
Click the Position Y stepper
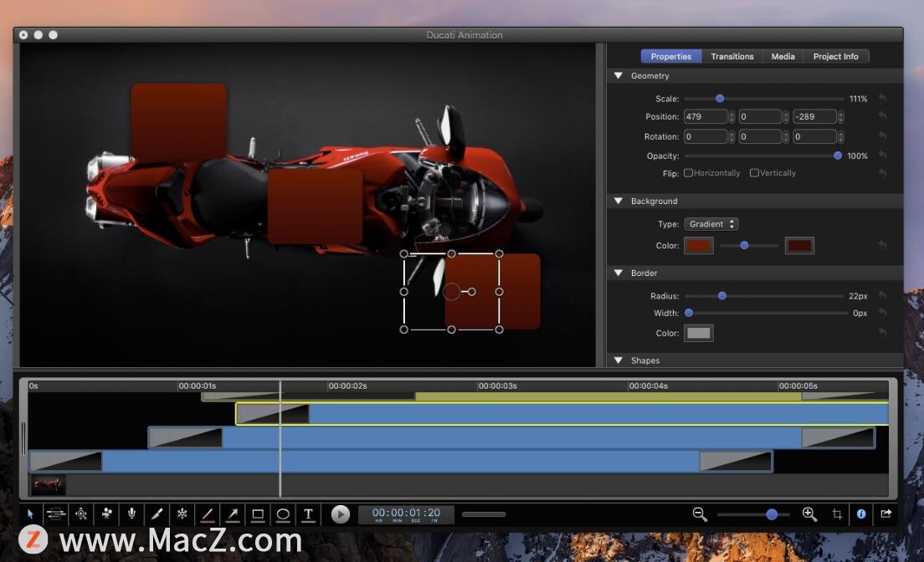786,116
